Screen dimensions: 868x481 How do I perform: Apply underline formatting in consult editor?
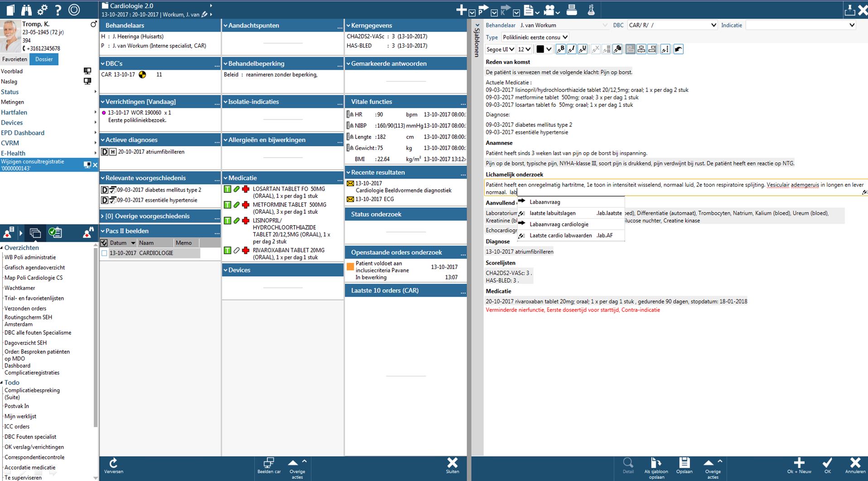pos(583,49)
